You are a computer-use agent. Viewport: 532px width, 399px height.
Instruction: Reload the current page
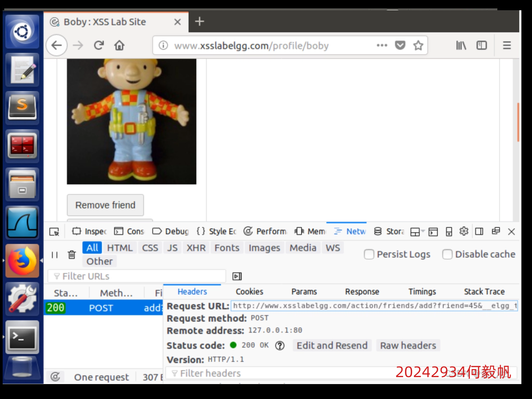(x=99, y=45)
